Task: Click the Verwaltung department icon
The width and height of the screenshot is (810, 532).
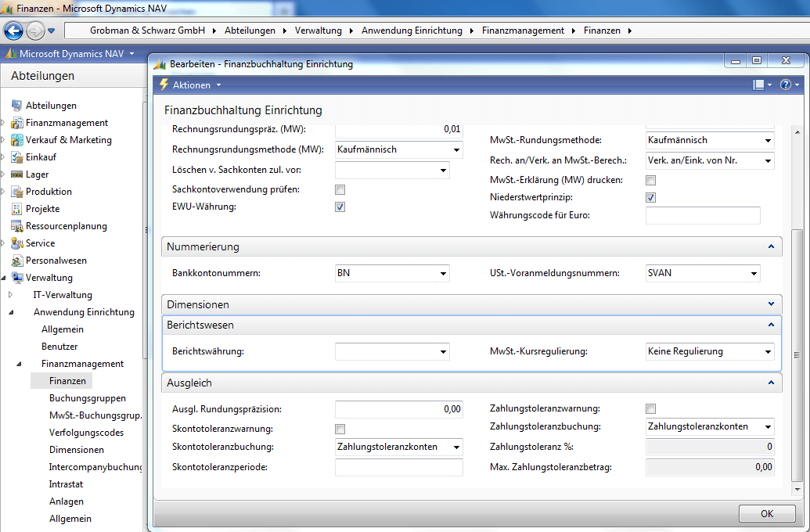Action: pyautogui.click(x=17, y=278)
